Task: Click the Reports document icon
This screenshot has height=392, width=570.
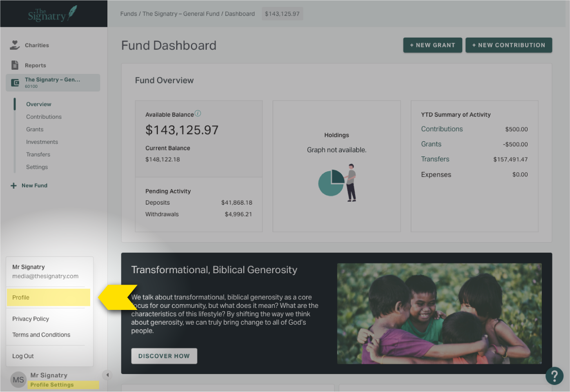Action: point(15,65)
